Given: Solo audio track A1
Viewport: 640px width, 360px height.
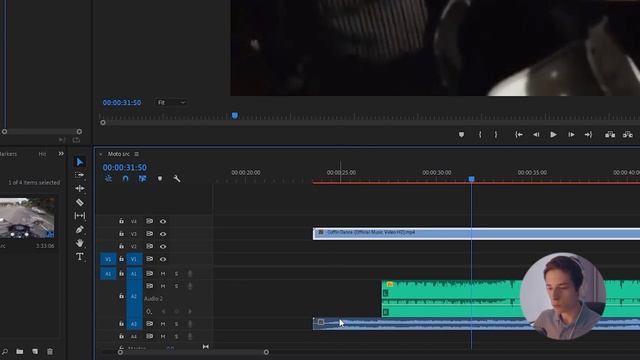Looking at the screenshot, I should (x=176, y=273).
